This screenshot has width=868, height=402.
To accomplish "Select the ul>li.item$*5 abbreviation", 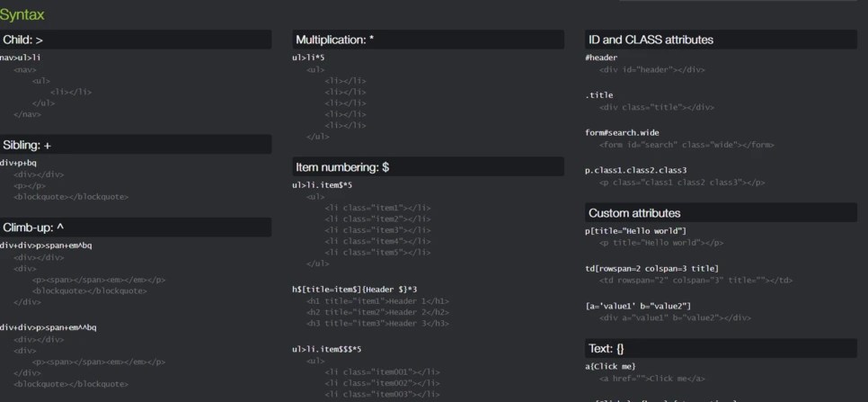I will 322,185.
